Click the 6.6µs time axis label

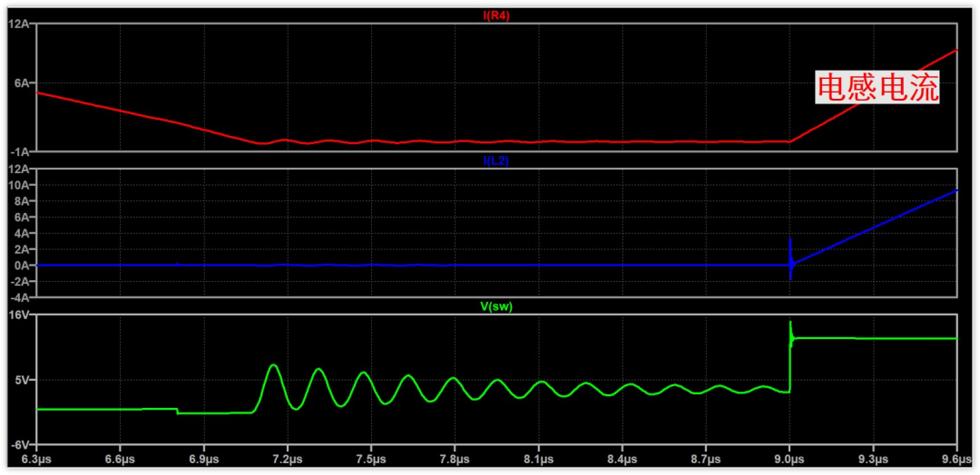tap(120, 459)
